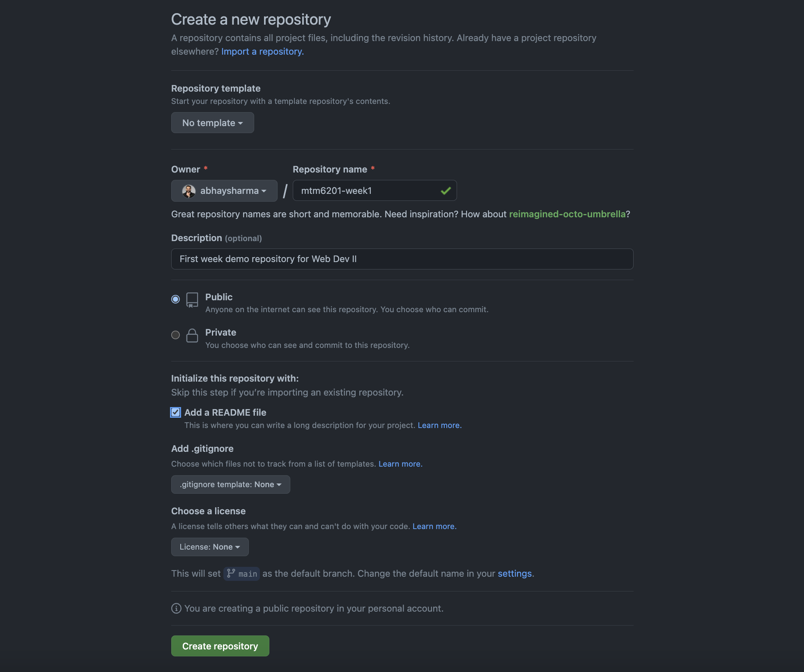Open settings to change default branch name

coord(514,573)
